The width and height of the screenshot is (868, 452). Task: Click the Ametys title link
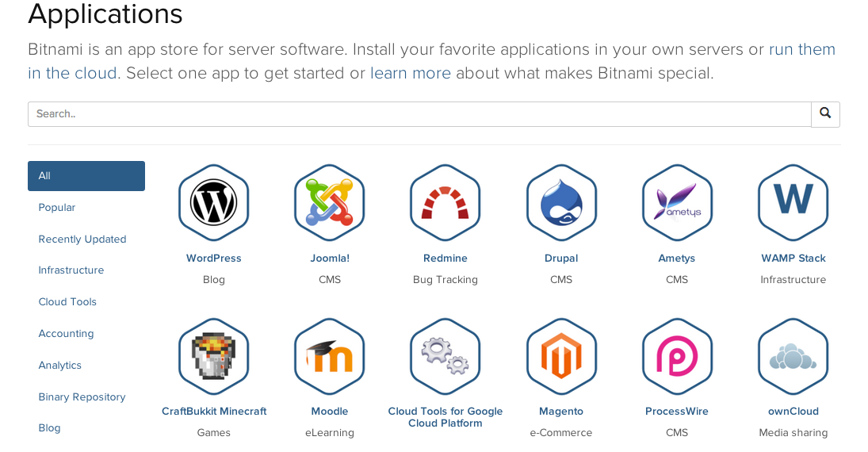[676, 259]
